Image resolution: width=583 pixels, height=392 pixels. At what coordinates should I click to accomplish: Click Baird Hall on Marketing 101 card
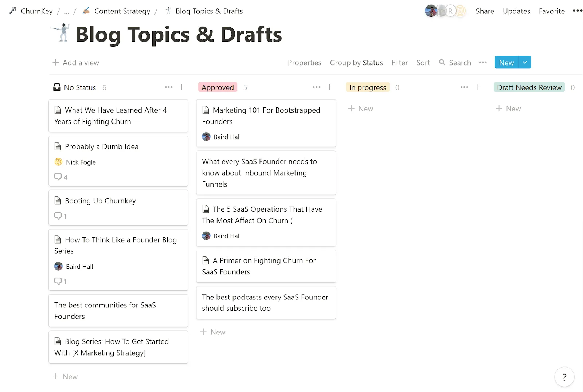(222, 137)
